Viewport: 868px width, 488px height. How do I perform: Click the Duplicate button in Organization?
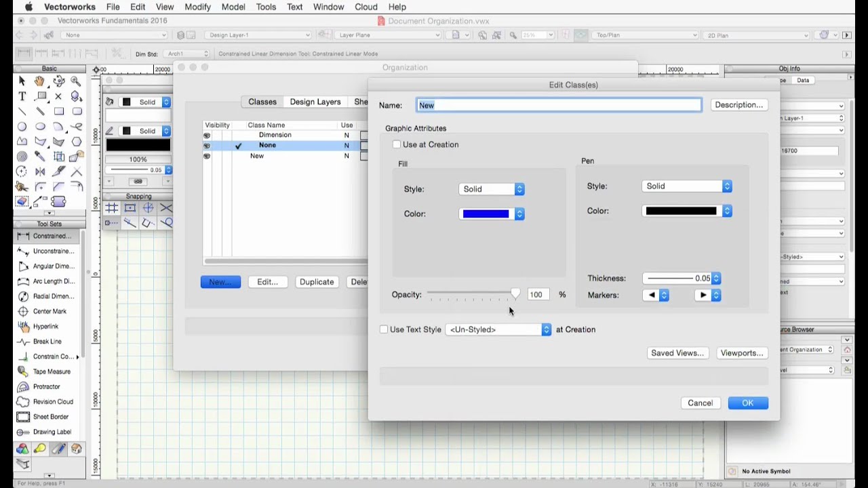click(x=317, y=282)
